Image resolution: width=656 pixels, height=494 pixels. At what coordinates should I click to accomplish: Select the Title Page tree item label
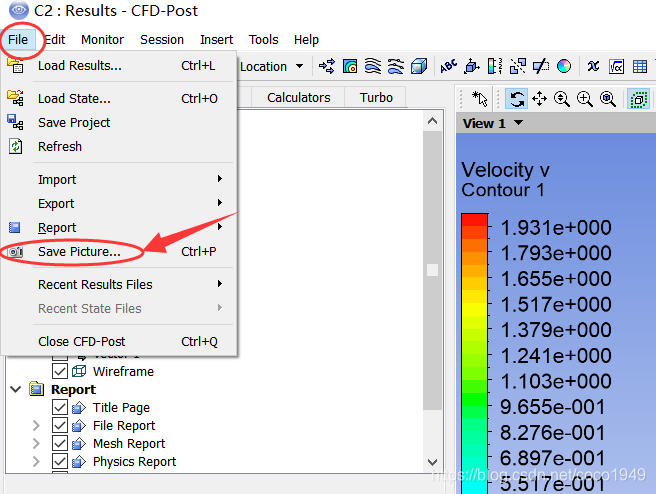point(121,407)
